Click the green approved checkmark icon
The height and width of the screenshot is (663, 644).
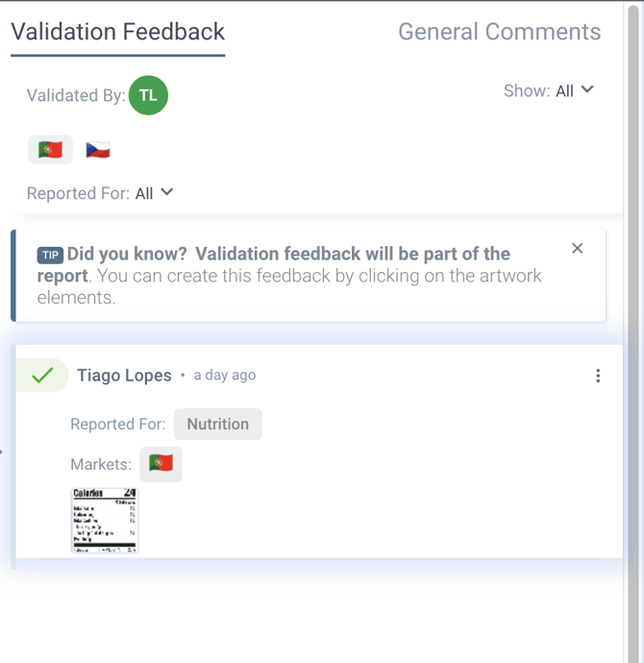click(x=42, y=375)
